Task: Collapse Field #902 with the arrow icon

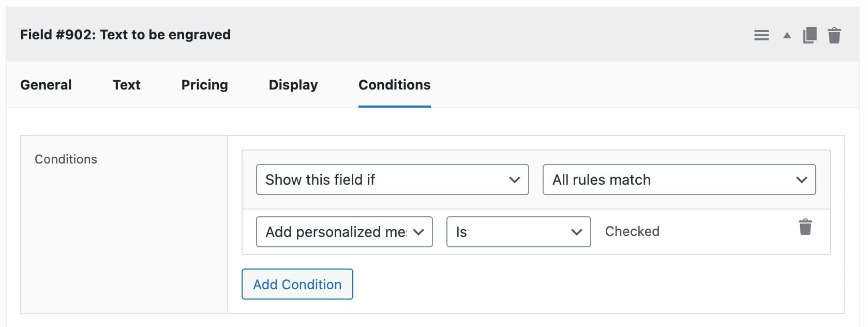Action: tap(786, 36)
